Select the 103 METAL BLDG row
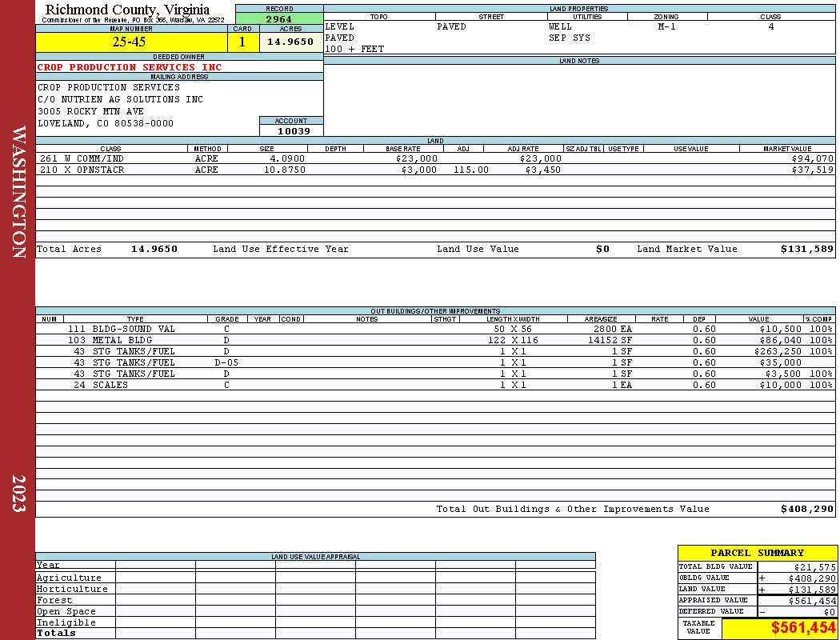Image resolution: width=840 pixels, height=640 pixels. pos(435,340)
